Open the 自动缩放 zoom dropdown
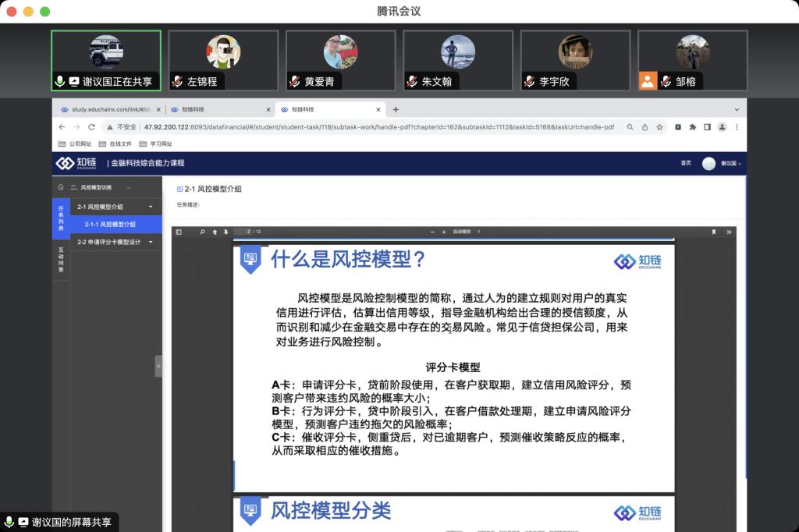This screenshot has width=799, height=532. (467, 232)
